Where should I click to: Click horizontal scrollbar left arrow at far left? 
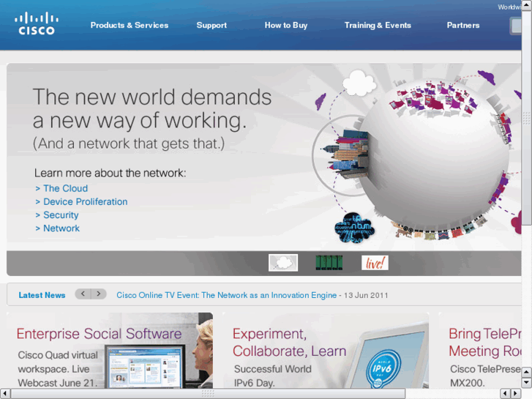click(4, 394)
